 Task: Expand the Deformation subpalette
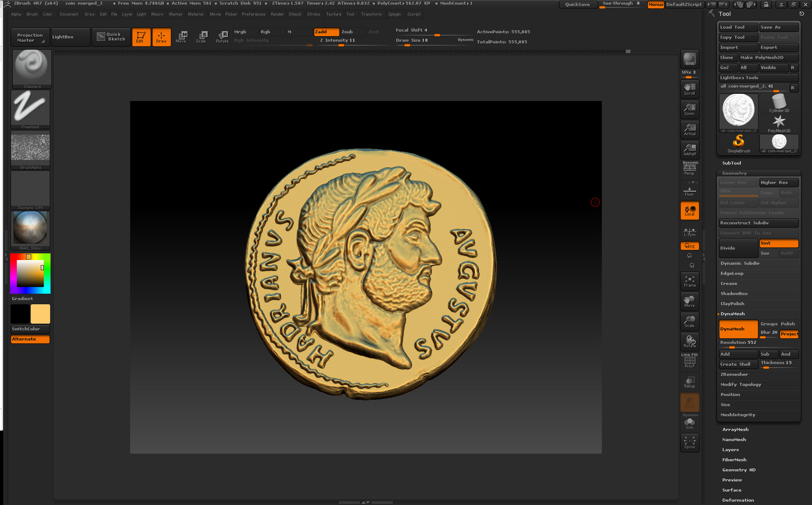pyautogui.click(x=738, y=500)
